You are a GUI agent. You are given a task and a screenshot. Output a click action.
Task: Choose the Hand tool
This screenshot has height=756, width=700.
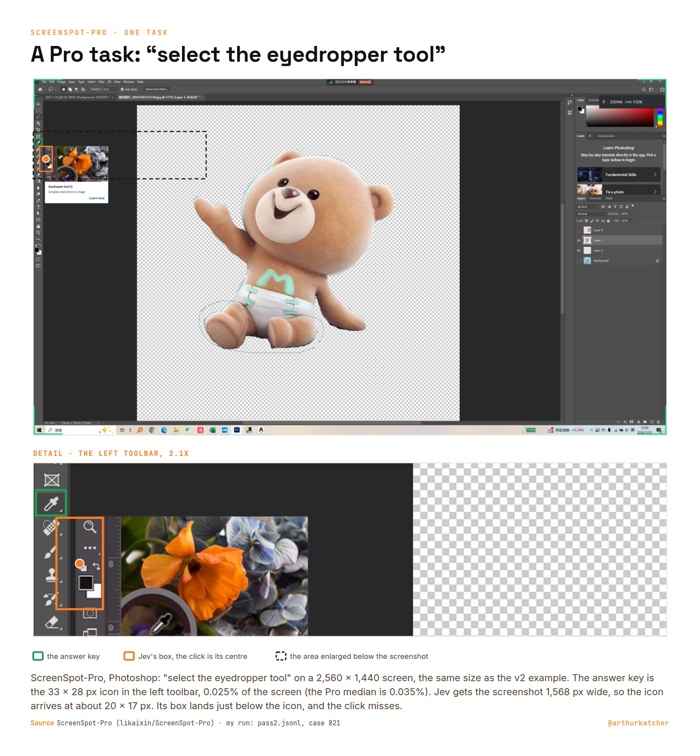pos(38,226)
